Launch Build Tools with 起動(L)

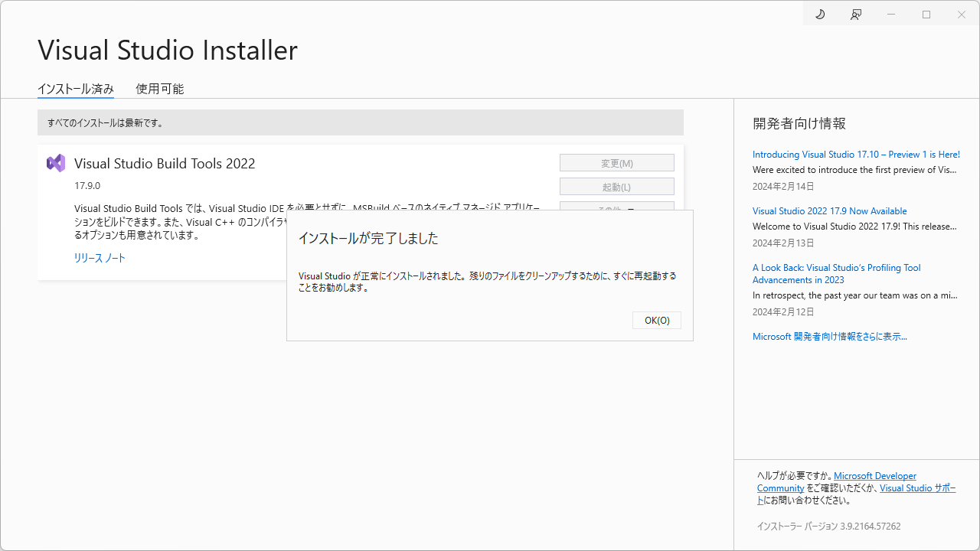tap(616, 186)
